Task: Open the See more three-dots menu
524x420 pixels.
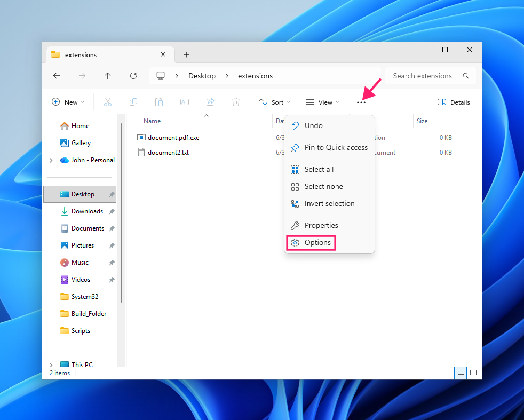Action: [x=361, y=102]
